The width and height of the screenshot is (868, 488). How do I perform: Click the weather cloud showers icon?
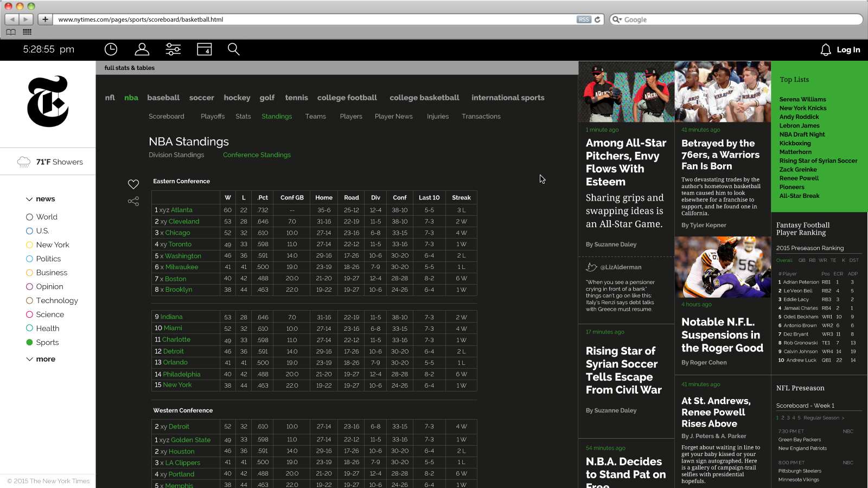pos(23,162)
